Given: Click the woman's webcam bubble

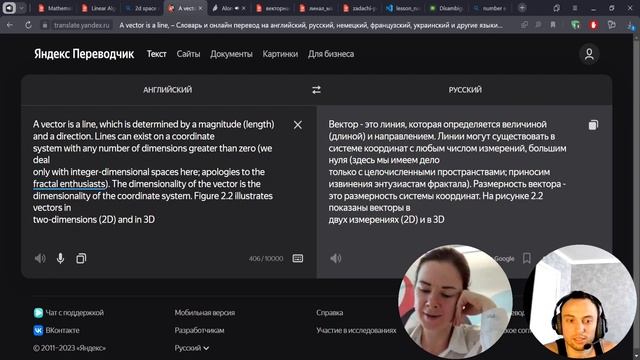Looking at the screenshot, I should 455,302.
